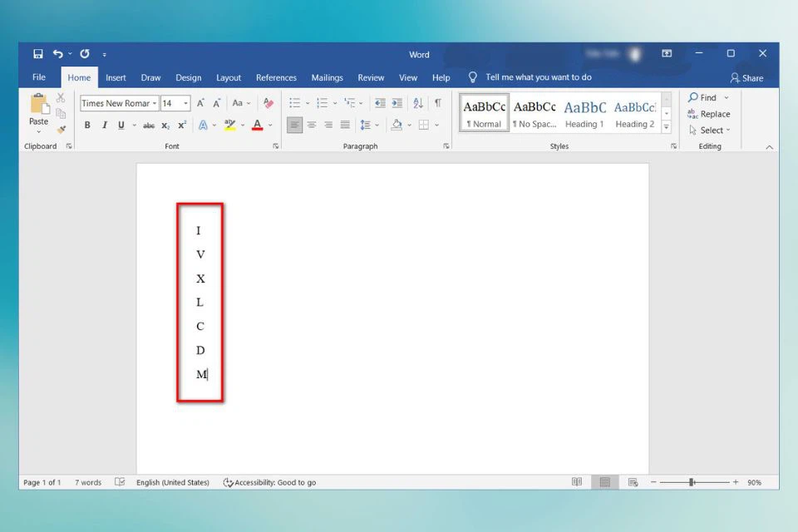Apply the Heading 1 style

[584, 113]
